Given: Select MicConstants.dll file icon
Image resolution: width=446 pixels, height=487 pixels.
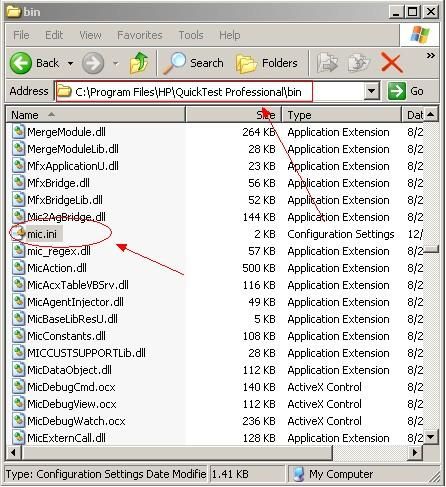Looking at the screenshot, I should click(19, 336).
